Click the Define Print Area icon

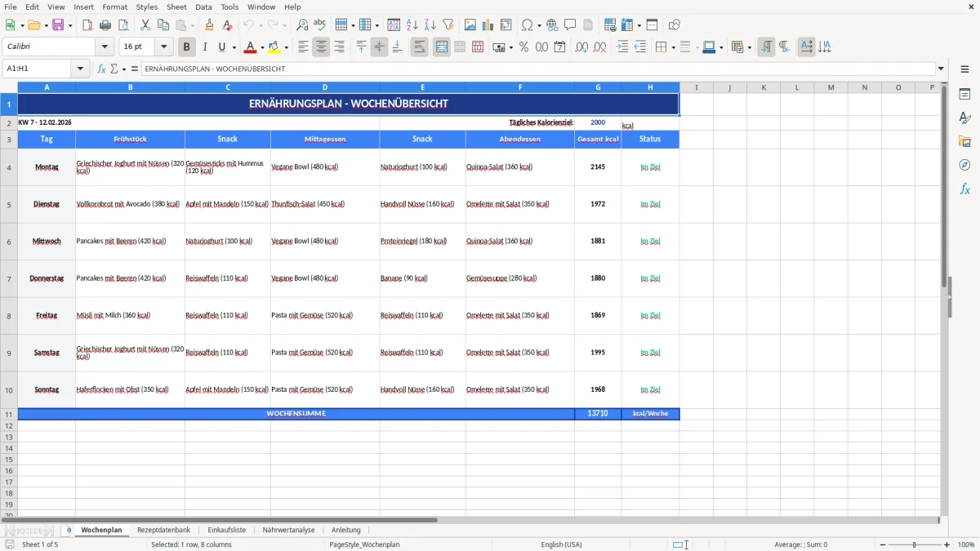coord(609,25)
